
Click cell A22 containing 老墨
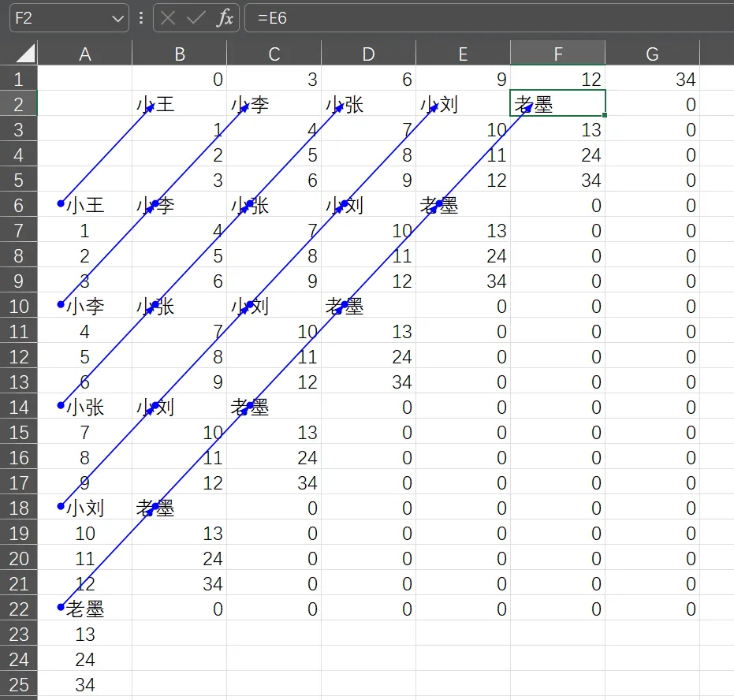(84, 609)
